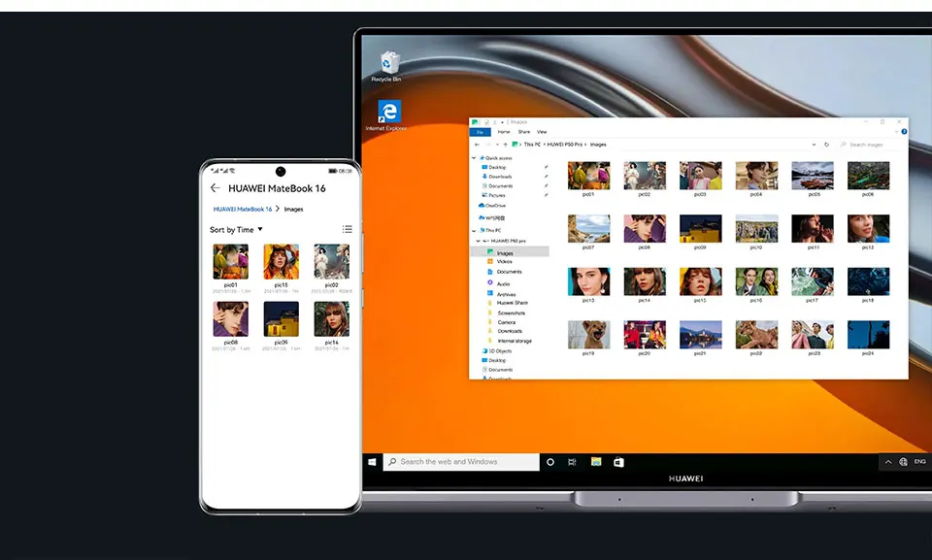The image size is (932, 560).
Task: Collapse the Quick access tree node
Action: (474, 158)
